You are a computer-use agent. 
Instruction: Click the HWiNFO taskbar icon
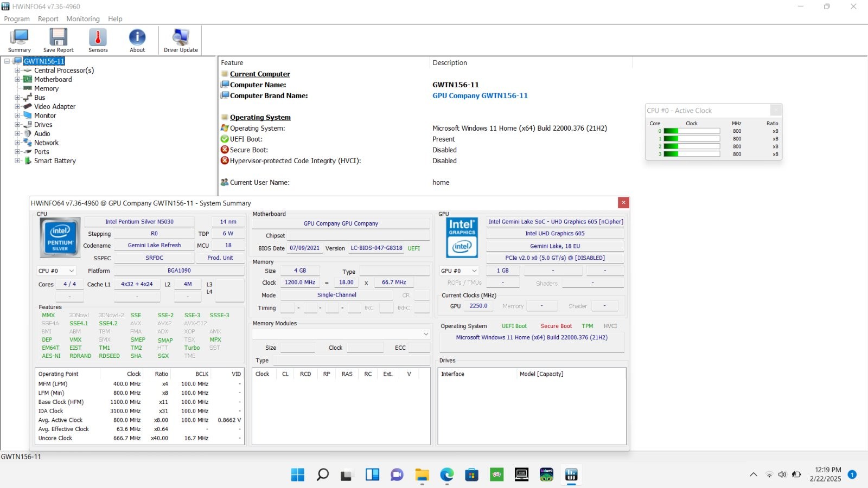pos(571,475)
